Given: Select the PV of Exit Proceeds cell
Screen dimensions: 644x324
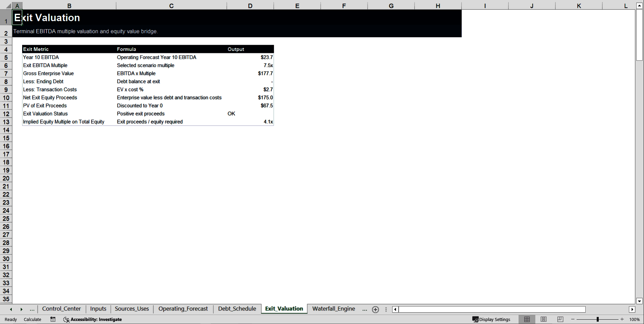Looking at the screenshot, I should point(69,106).
